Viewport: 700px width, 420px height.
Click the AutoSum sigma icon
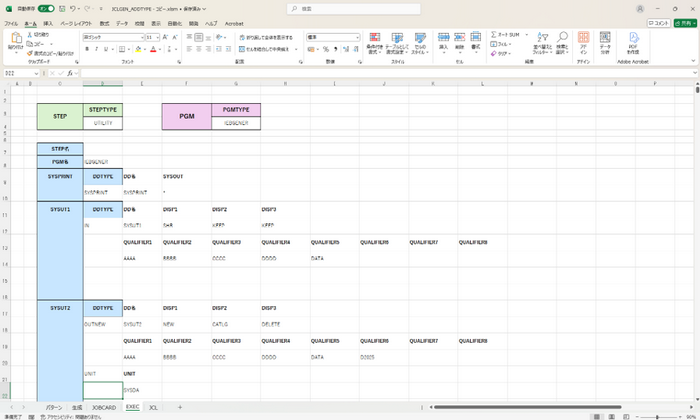(493, 34)
